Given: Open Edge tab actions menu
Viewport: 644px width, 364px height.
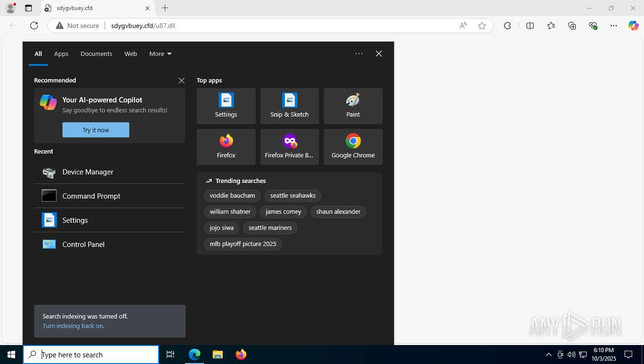Looking at the screenshot, I should 28,8.
